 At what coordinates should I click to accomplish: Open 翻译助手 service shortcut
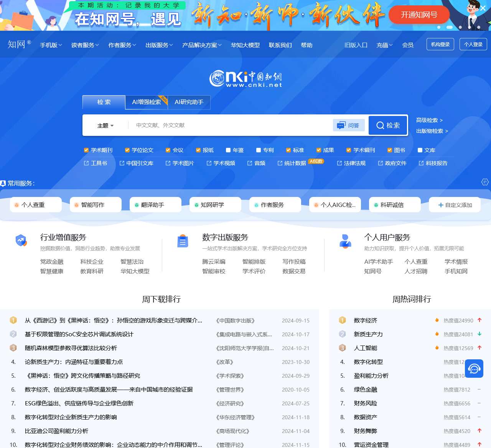(x=155, y=205)
